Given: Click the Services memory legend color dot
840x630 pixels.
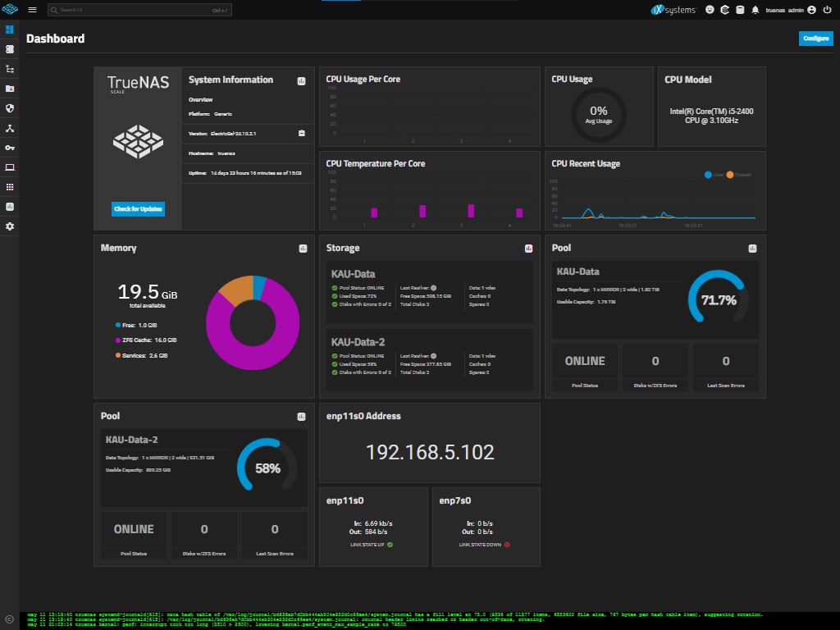Looking at the screenshot, I should point(118,355).
